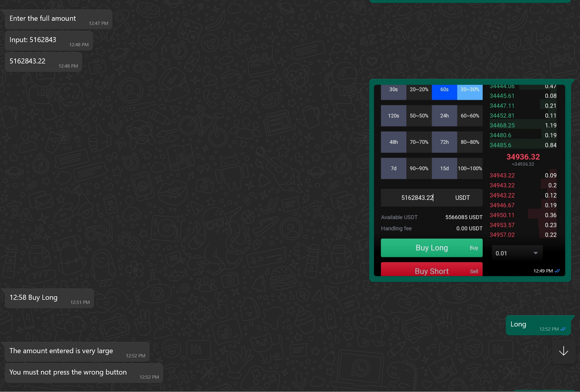Viewport: 580px width, 392px height.
Task: Click the scroll-to-bottom arrow button
Action: [x=563, y=351]
